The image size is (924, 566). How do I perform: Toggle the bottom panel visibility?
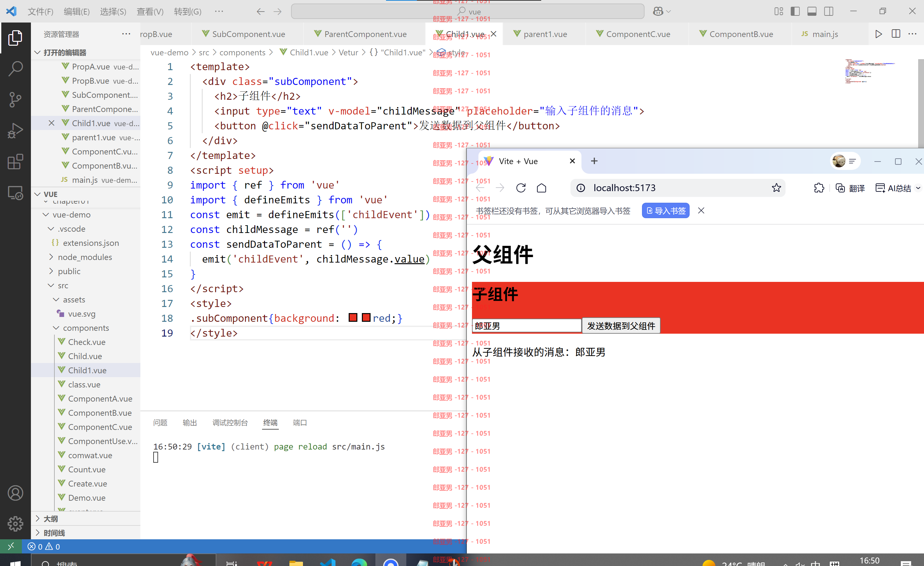812,11
